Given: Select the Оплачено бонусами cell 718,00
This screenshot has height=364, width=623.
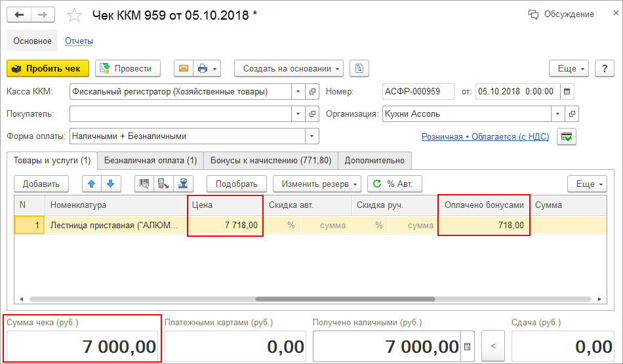Looking at the screenshot, I should pyautogui.click(x=484, y=226).
